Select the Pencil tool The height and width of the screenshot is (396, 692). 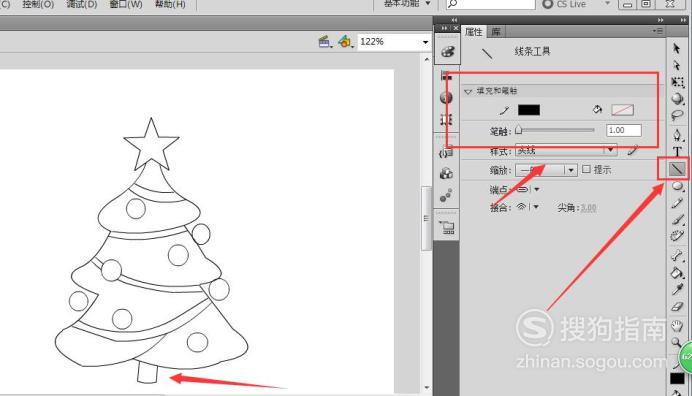677,203
